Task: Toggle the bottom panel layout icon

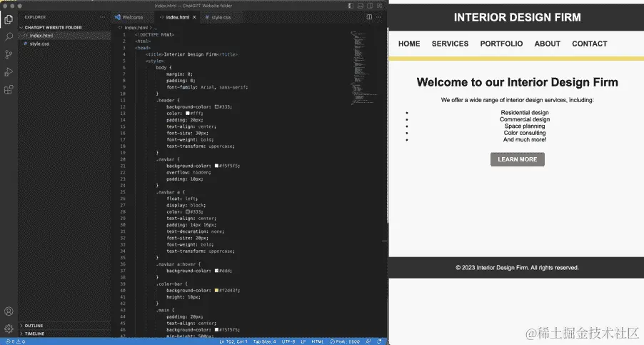Action: (x=360, y=6)
